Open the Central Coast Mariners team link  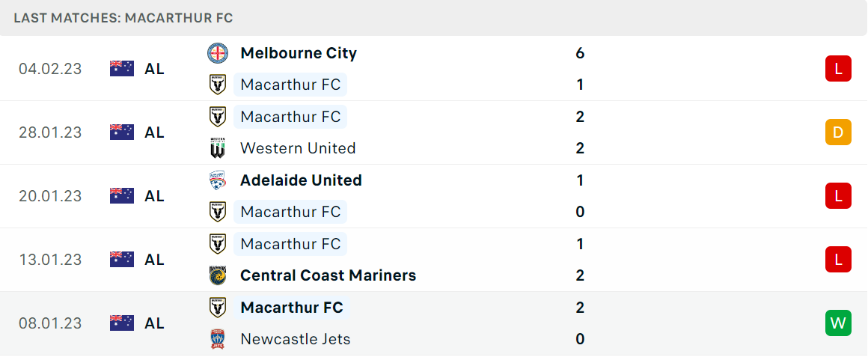(x=328, y=275)
